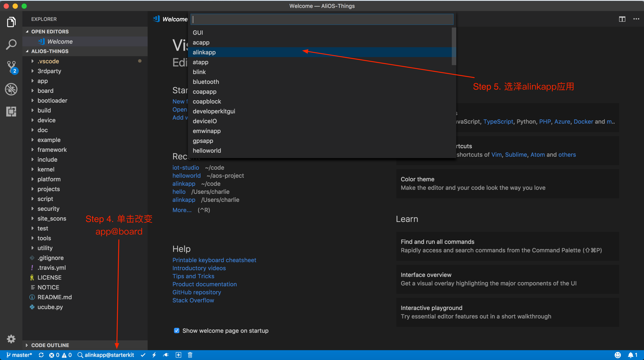This screenshot has height=360, width=644.
Task: Click the split editor icon
Action: (622, 19)
